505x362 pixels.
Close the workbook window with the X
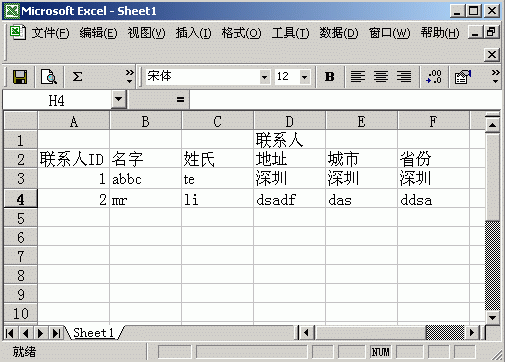coord(492,54)
